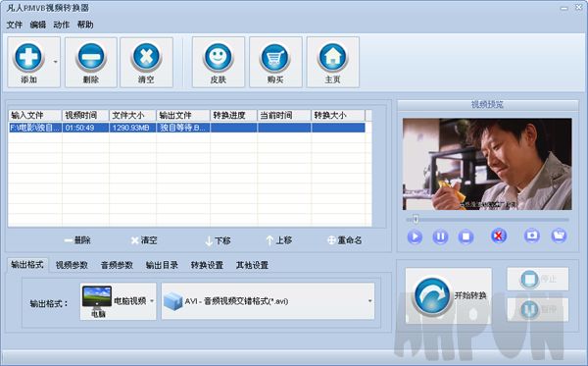The height and width of the screenshot is (366, 588).
Task: Play the video preview
Action: [x=415, y=236]
